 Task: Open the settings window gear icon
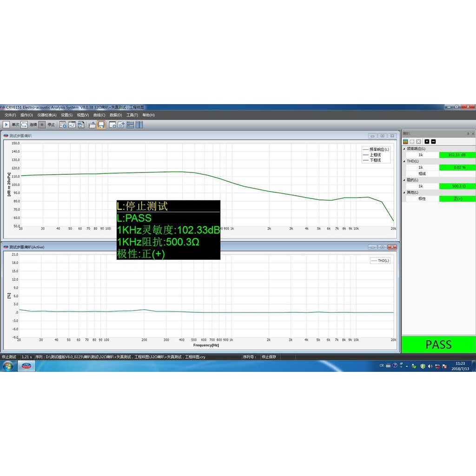click(63, 125)
